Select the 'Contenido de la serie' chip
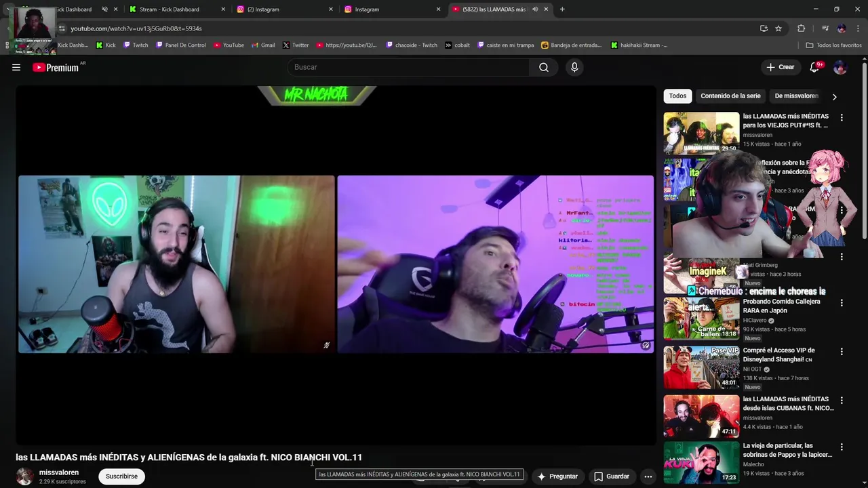868x488 pixels. pyautogui.click(x=730, y=96)
